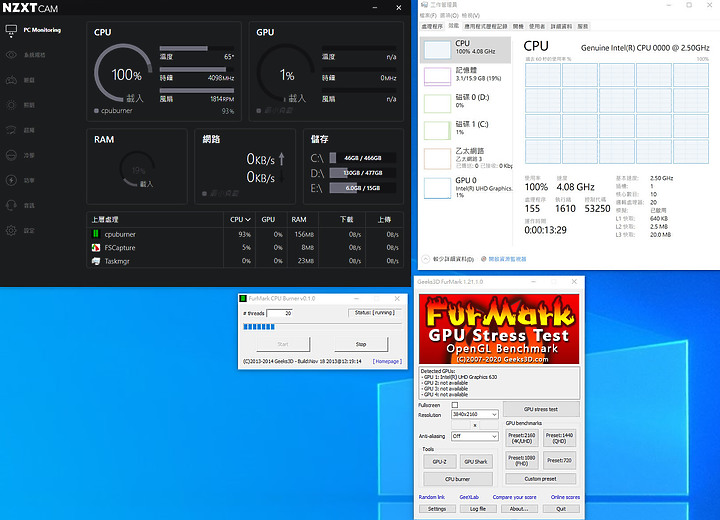Open FurMark Log file button
This screenshot has width=720, height=520.
[x=478, y=509]
